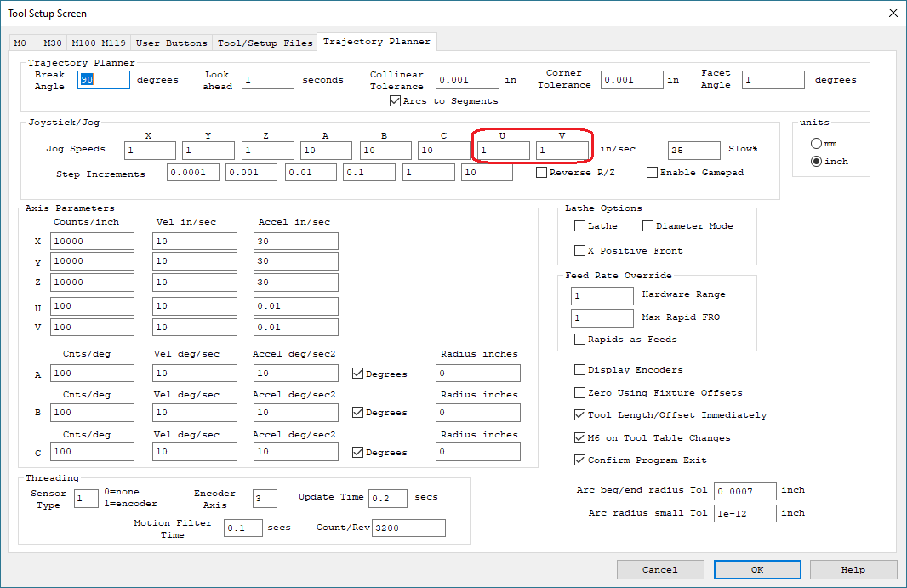Check the Diameter Mode option
Image resolution: width=907 pixels, height=588 pixels.
click(x=647, y=226)
